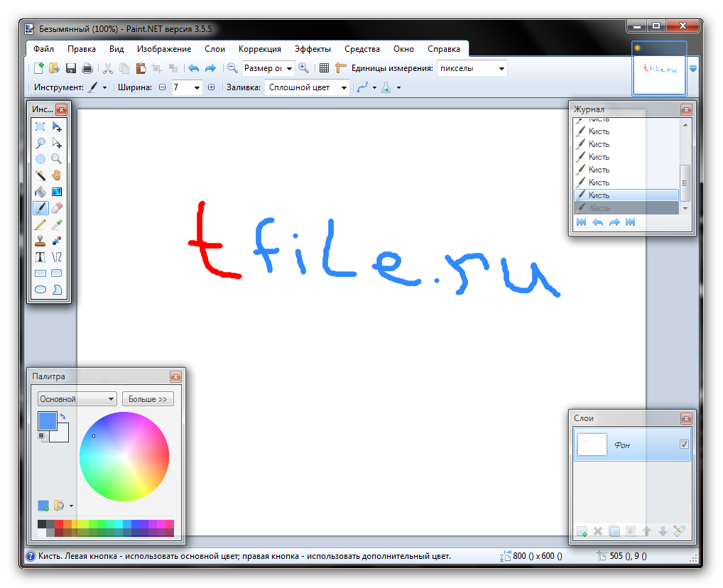
Task: Select the Text tool
Action: pyautogui.click(x=40, y=257)
